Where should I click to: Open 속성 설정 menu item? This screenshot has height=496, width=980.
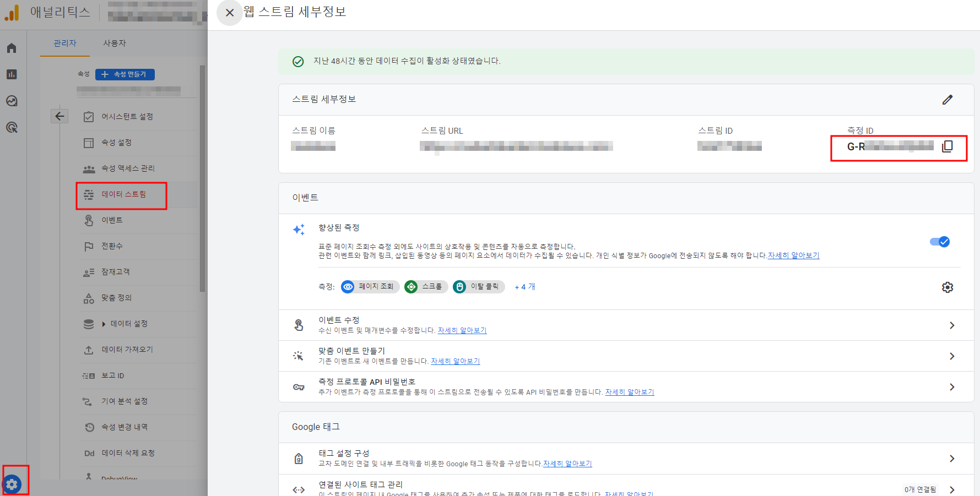click(x=138, y=143)
